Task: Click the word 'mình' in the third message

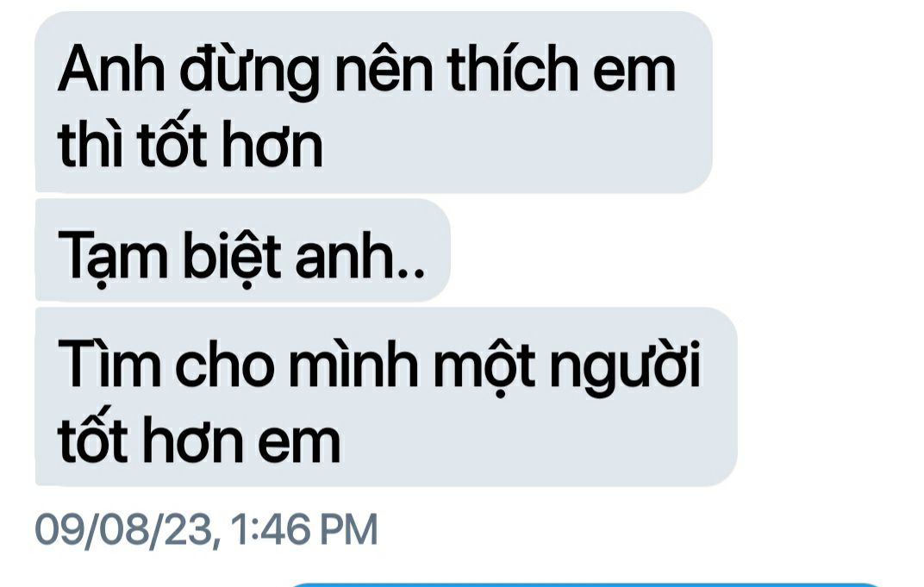Action: coord(353,364)
